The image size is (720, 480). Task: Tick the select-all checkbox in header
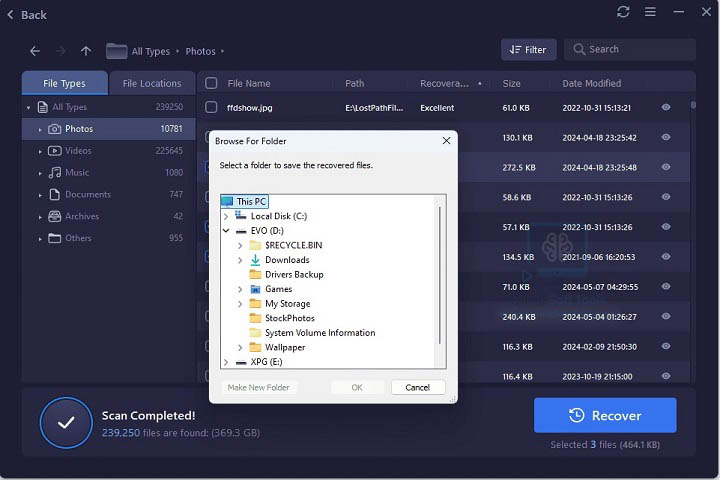(211, 83)
